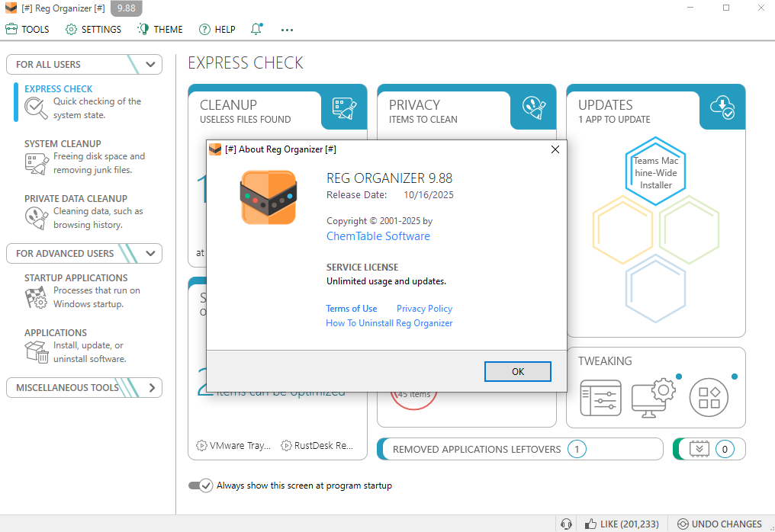The width and height of the screenshot is (775, 532).
Task: Toggle Always show this screen at startup
Action: (201, 486)
